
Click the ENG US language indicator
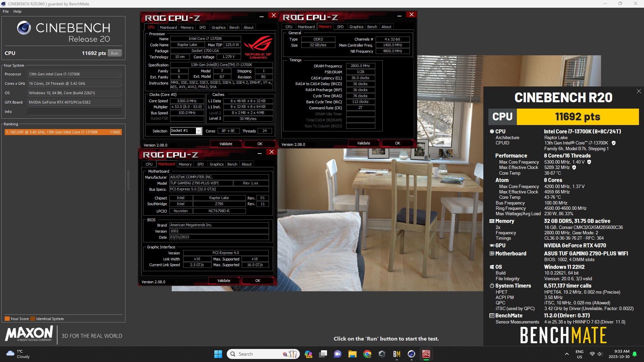[579, 354]
